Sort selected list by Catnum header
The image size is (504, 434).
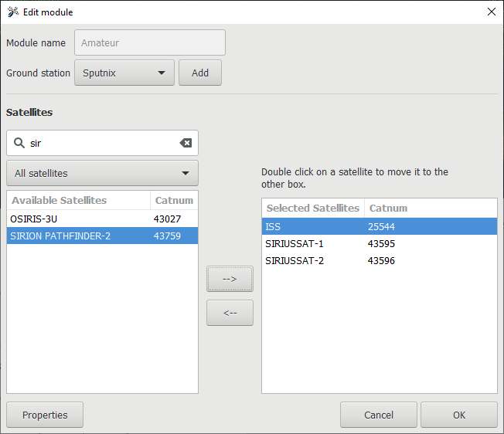pyautogui.click(x=388, y=208)
